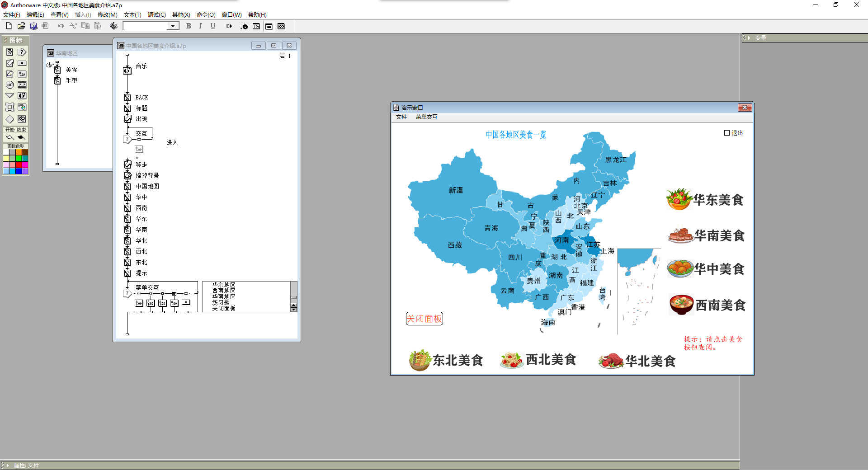Pick the red swatch in icon color palette
The width and height of the screenshot is (868, 470).
point(19,165)
